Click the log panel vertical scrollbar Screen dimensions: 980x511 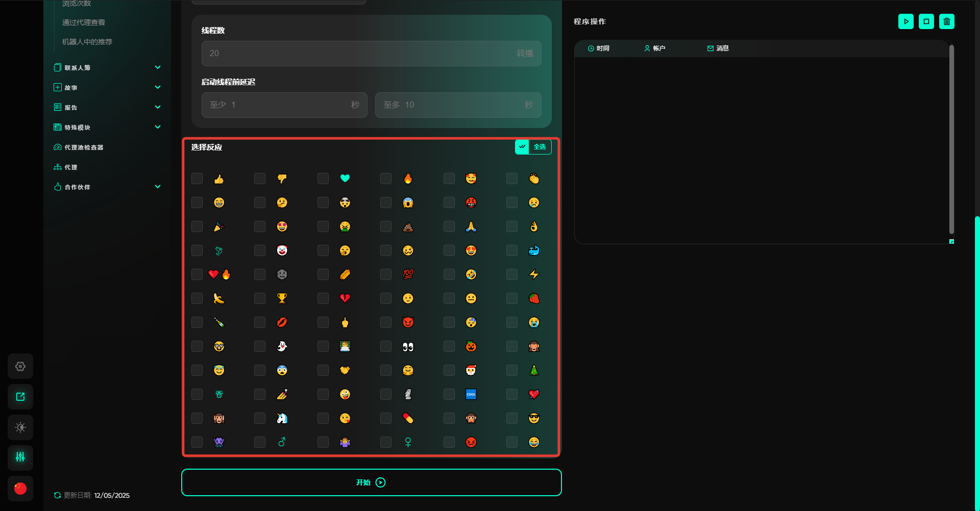pyautogui.click(x=951, y=139)
